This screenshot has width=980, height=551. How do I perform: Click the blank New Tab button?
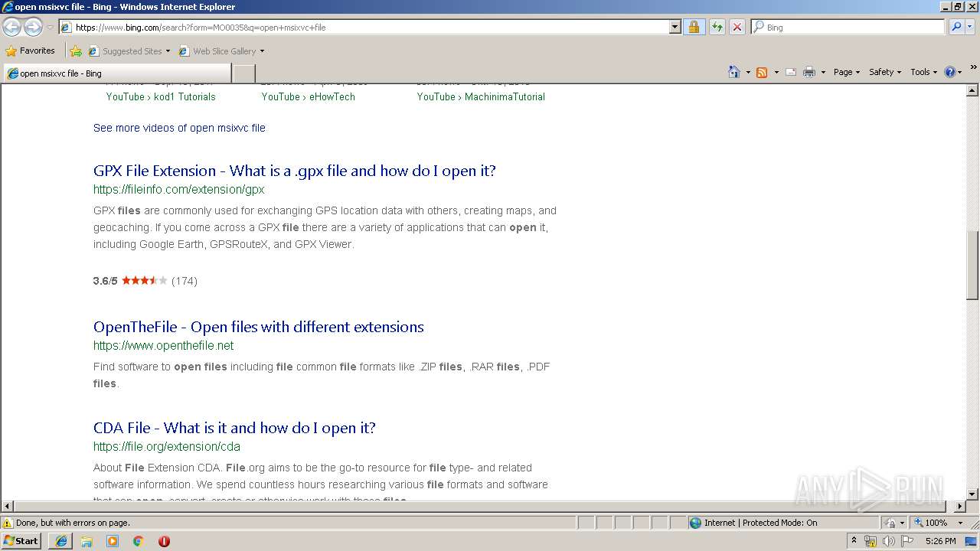(243, 73)
